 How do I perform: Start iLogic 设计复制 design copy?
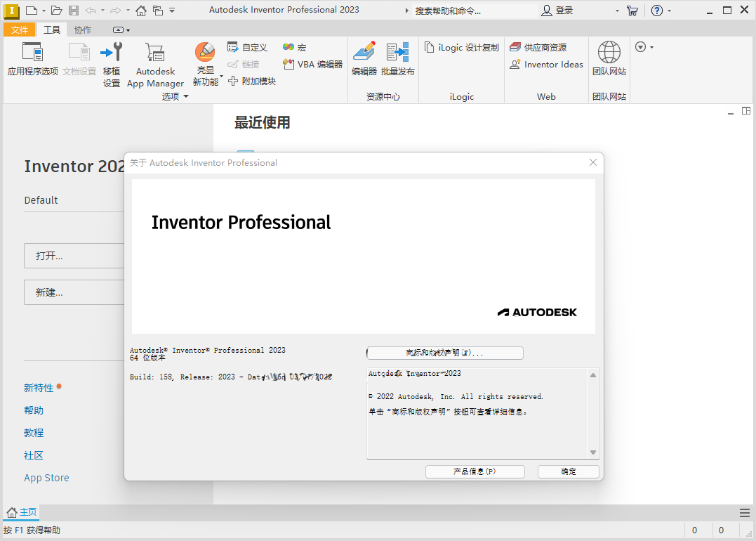461,46
